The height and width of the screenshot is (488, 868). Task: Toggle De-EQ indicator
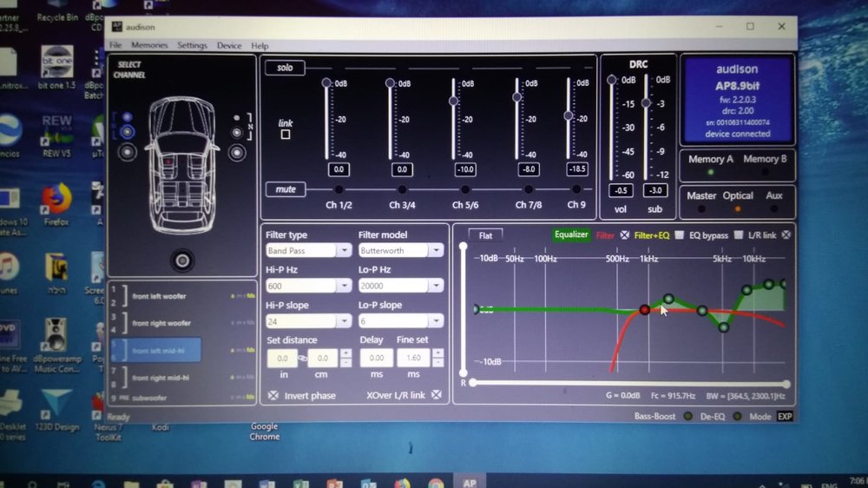pos(737,416)
